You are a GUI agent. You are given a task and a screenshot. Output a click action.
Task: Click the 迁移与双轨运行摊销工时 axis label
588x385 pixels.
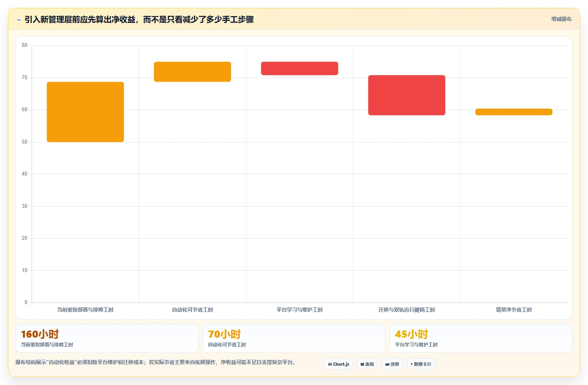point(407,310)
